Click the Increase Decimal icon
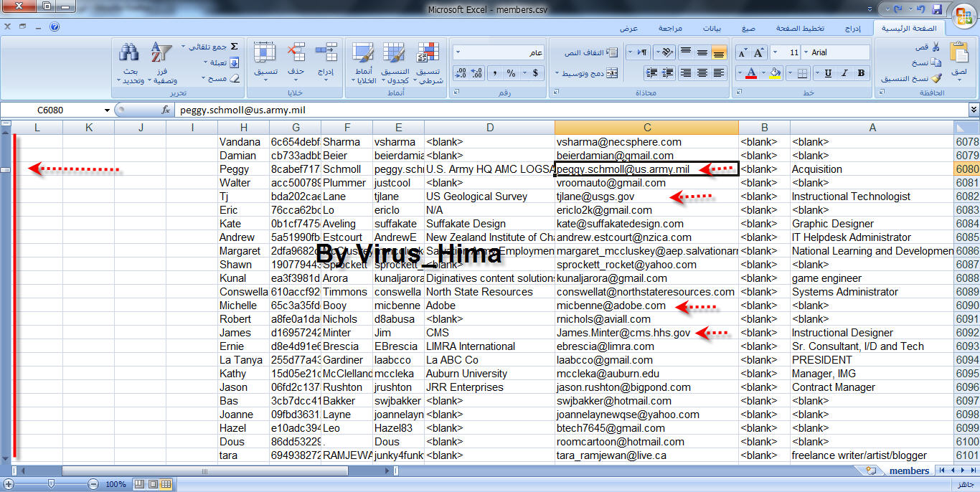This screenshot has height=492, width=980. click(477, 73)
